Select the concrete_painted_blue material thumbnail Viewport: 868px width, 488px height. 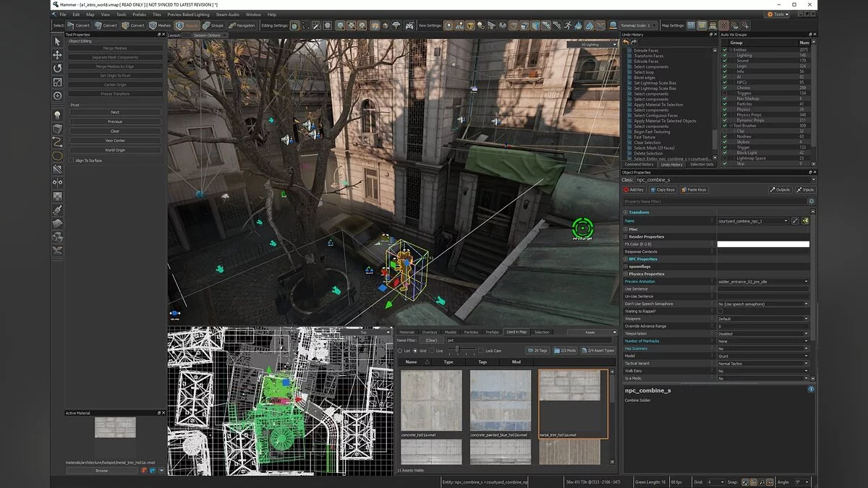pos(500,400)
